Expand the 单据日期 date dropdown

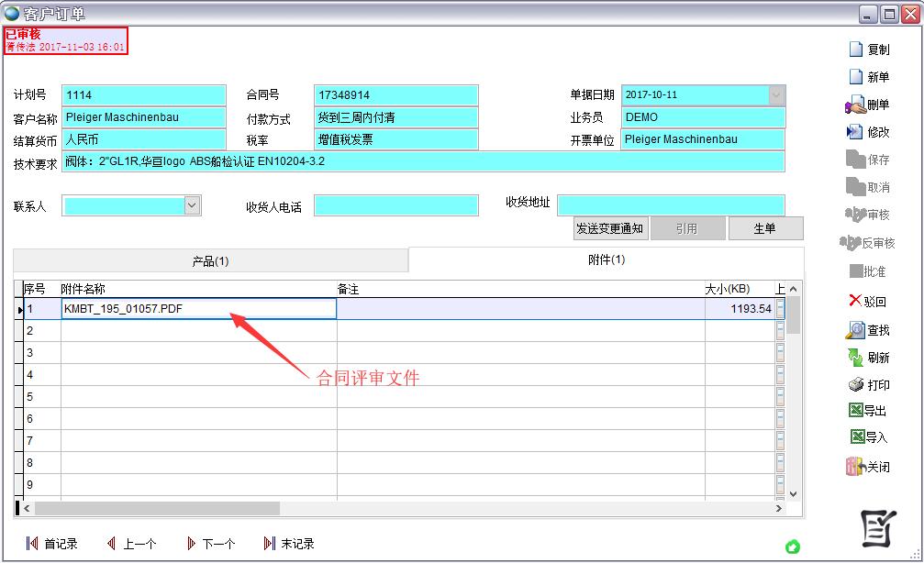(776, 95)
